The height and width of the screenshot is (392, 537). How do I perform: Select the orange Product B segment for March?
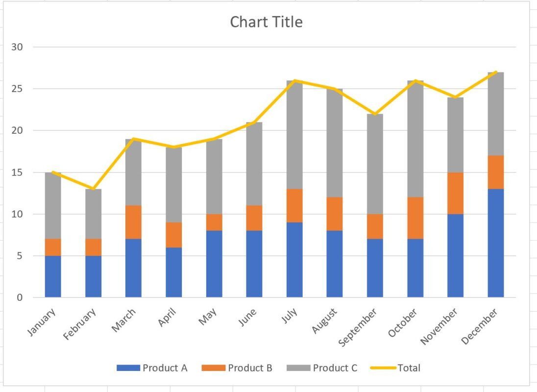tap(133, 222)
